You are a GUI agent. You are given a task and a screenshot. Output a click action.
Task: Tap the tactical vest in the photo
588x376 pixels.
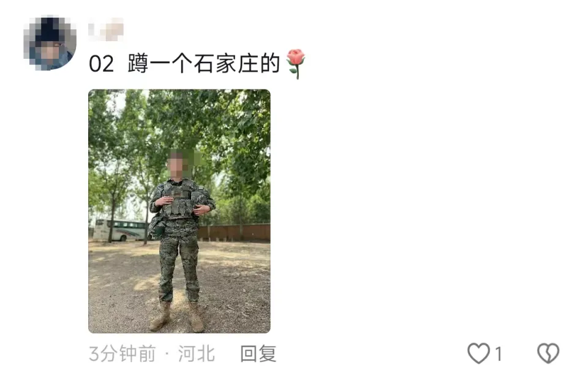coord(178,201)
